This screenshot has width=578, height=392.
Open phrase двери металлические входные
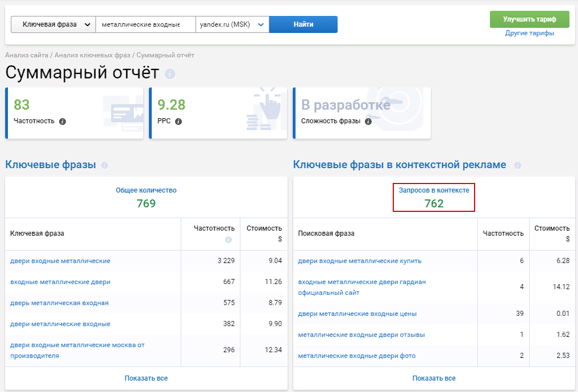pyautogui.click(x=60, y=324)
